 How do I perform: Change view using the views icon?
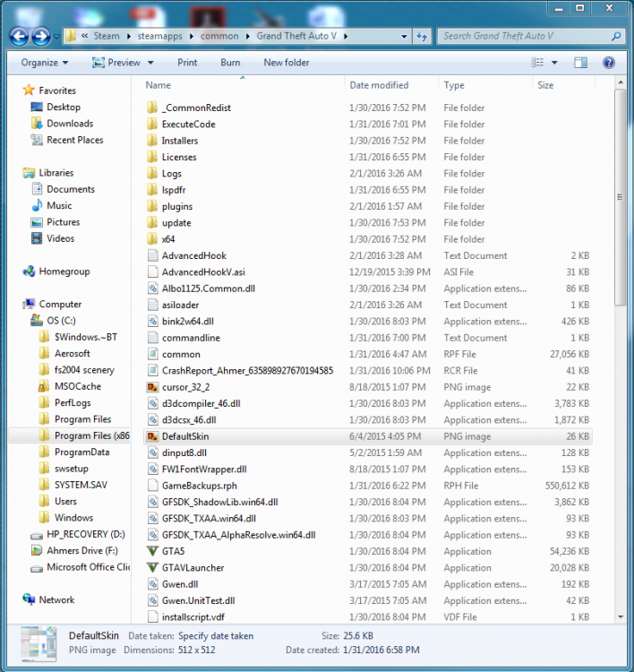tap(537, 63)
